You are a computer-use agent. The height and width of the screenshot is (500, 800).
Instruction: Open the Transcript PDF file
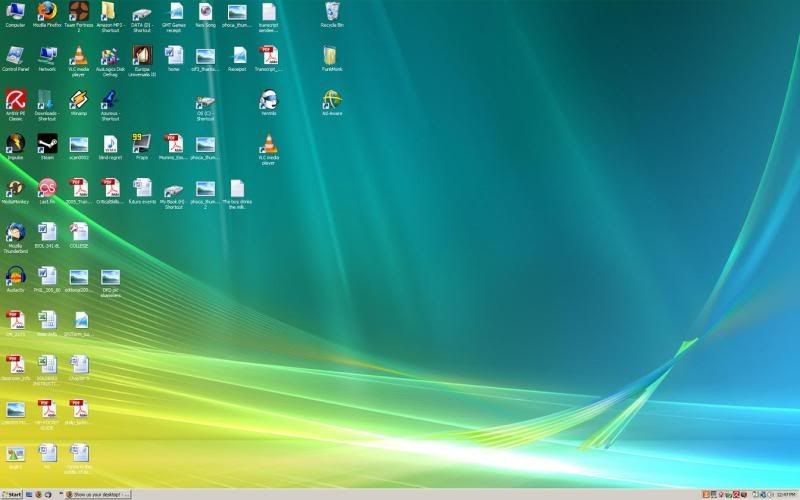click(x=268, y=58)
